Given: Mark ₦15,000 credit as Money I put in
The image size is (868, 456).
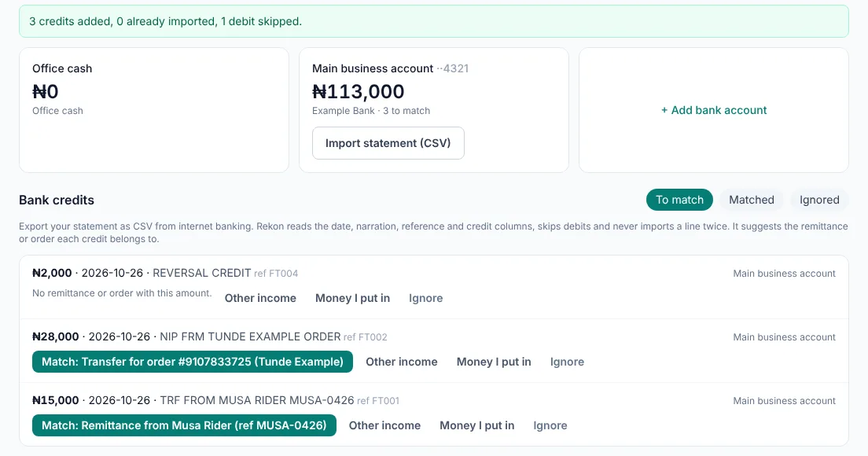Looking at the screenshot, I should coord(477,425).
